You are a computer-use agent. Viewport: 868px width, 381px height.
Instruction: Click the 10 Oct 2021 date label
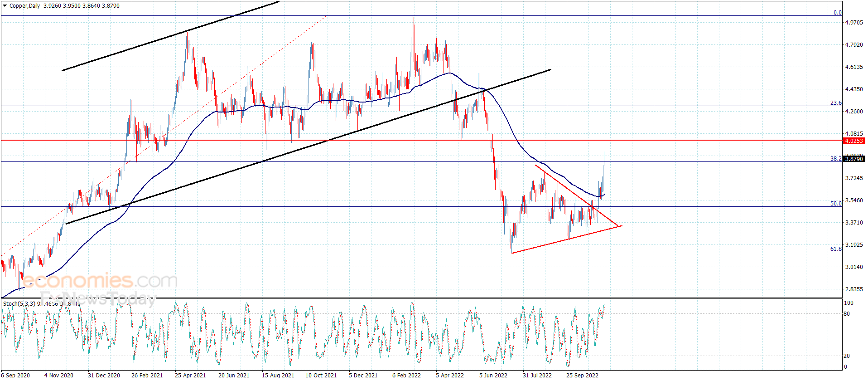[321, 376]
